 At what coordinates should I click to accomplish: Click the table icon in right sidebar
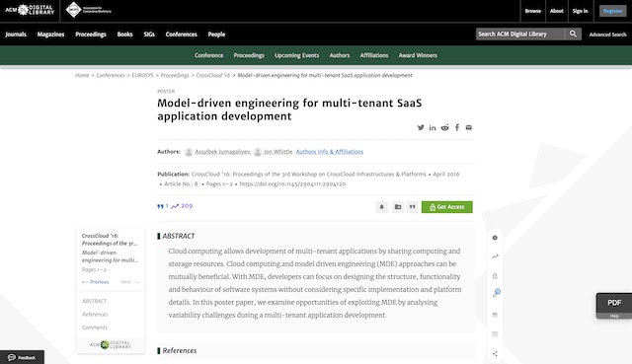(x=495, y=334)
